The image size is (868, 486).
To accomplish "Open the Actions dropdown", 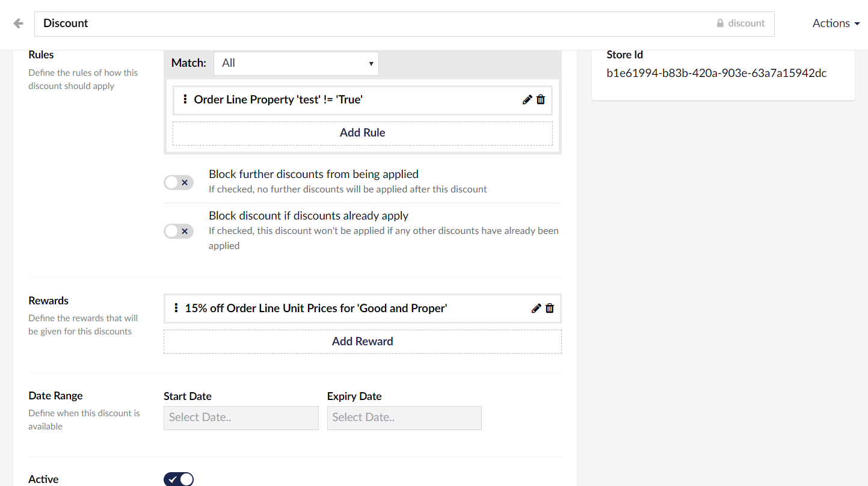I will coord(836,23).
